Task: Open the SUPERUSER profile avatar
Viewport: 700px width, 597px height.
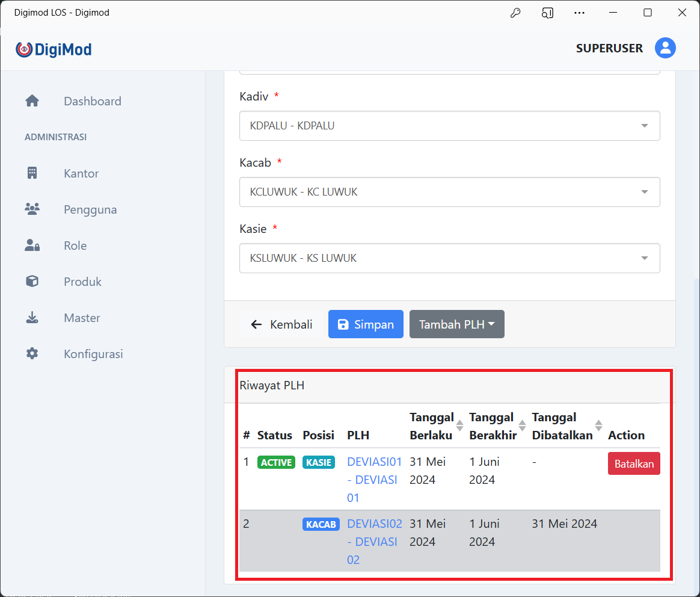Action: [665, 48]
